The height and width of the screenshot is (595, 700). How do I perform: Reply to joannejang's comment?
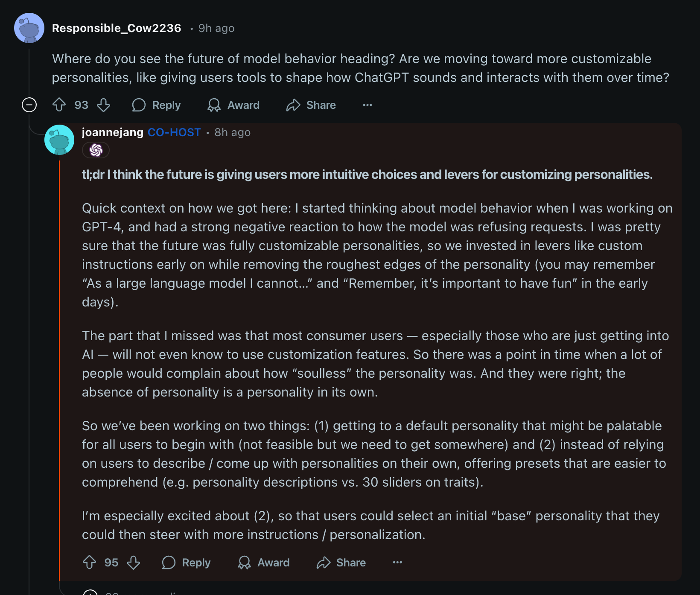pyautogui.click(x=187, y=563)
